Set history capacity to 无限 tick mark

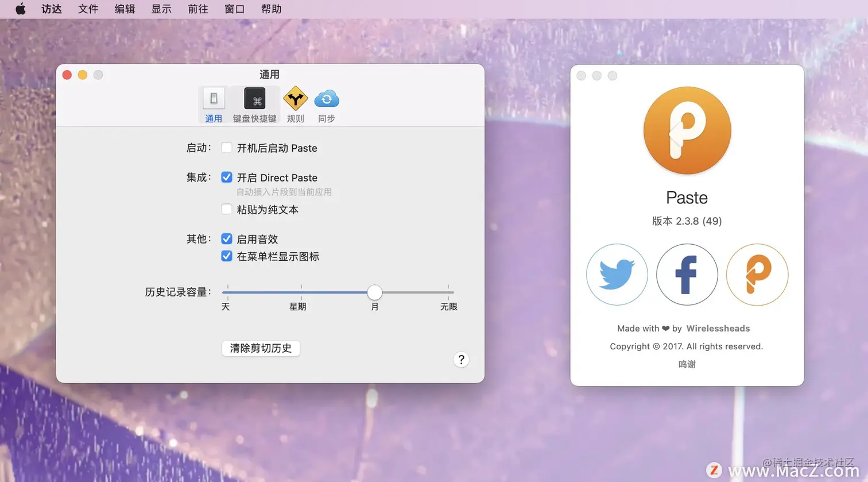(448, 292)
